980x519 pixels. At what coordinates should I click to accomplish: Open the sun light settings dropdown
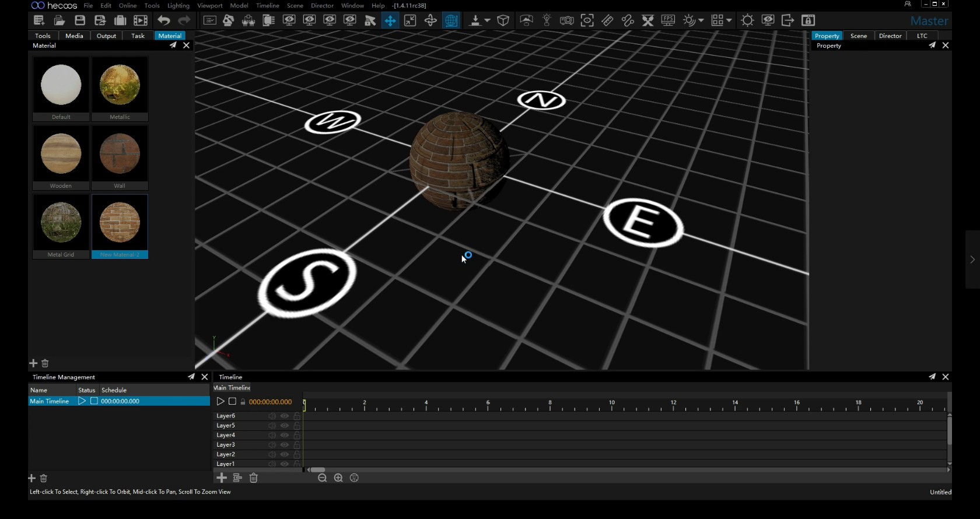[x=701, y=20]
